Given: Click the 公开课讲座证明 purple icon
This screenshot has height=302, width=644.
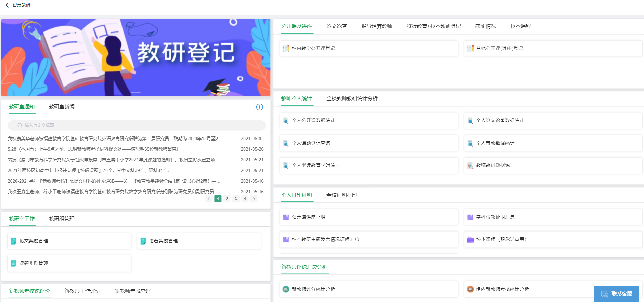Looking at the screenshot, I should [x=286, y=217].
